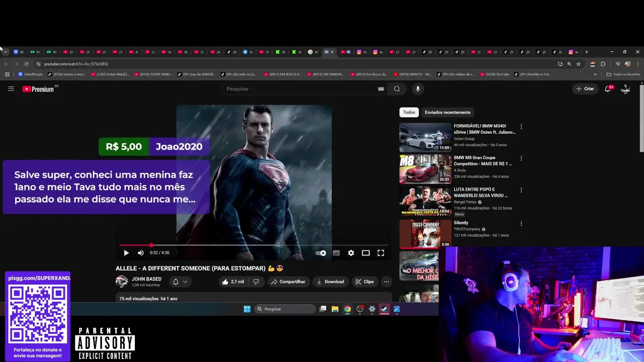Viewport: 644px width, 362px height.
Task: Switch to theater mode
Action: [x=366, y=253]
